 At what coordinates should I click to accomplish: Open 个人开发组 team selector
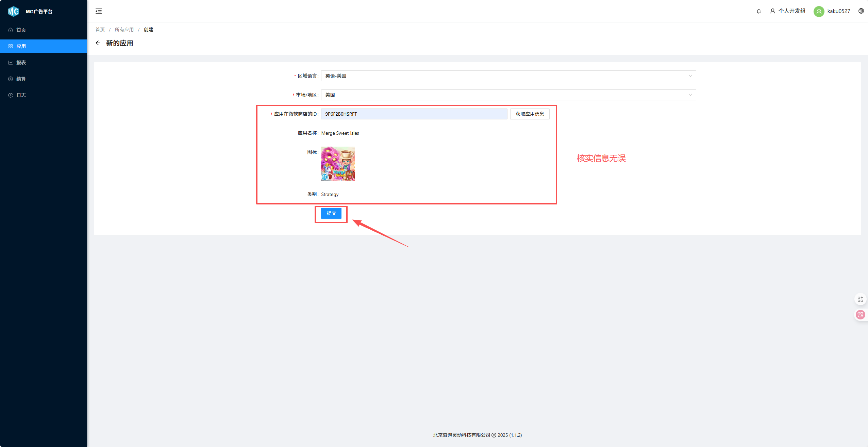(x=788, y=11)
